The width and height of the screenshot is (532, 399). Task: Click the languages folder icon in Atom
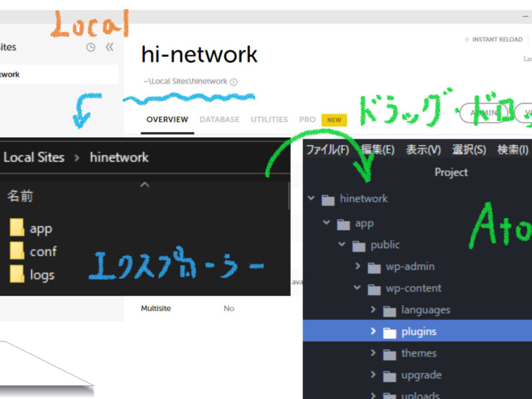click(390, 311)
